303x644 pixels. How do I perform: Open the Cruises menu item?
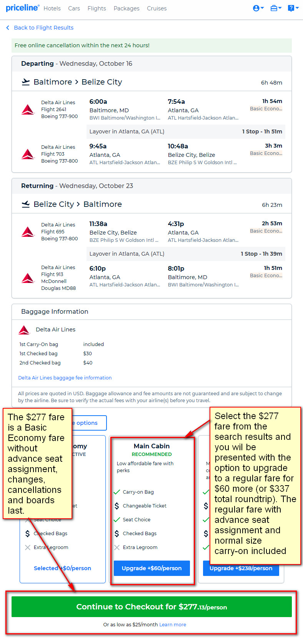157,8
